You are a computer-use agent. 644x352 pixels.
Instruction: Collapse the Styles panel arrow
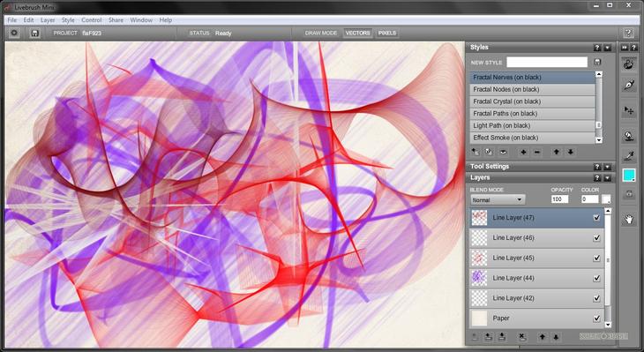[608, 48]
